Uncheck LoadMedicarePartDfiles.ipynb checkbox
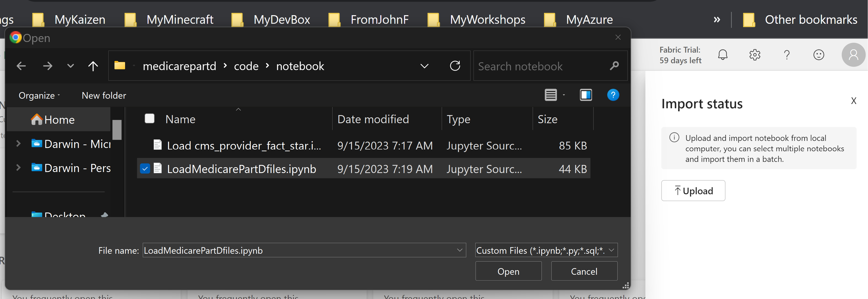This screenshot has width=868, height=299. tap(145, 168)
